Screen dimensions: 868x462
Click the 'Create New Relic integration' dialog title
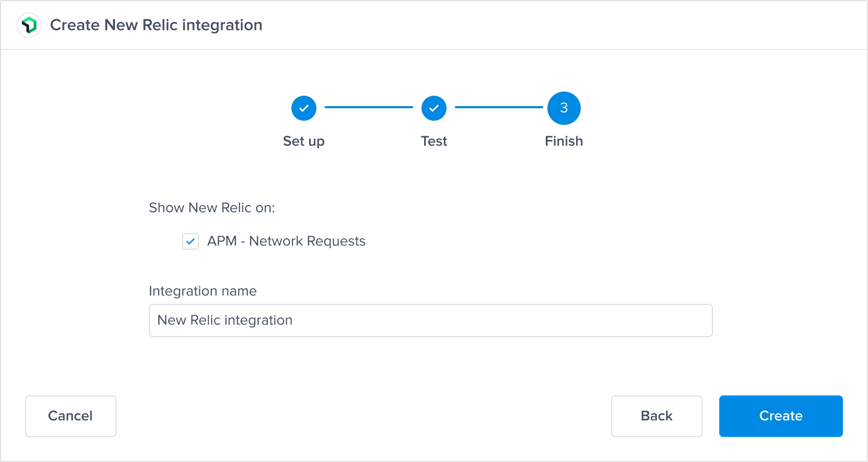pyautogui.click(x=156, y=25)
